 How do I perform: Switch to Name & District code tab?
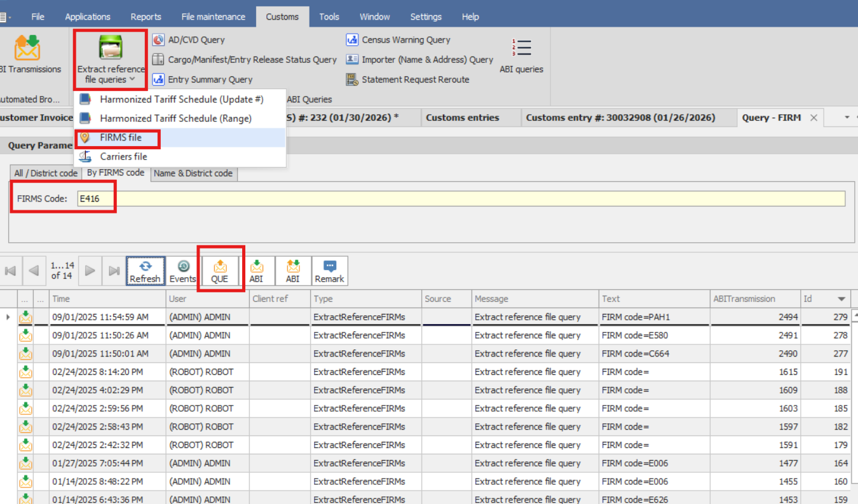[194, 174]
